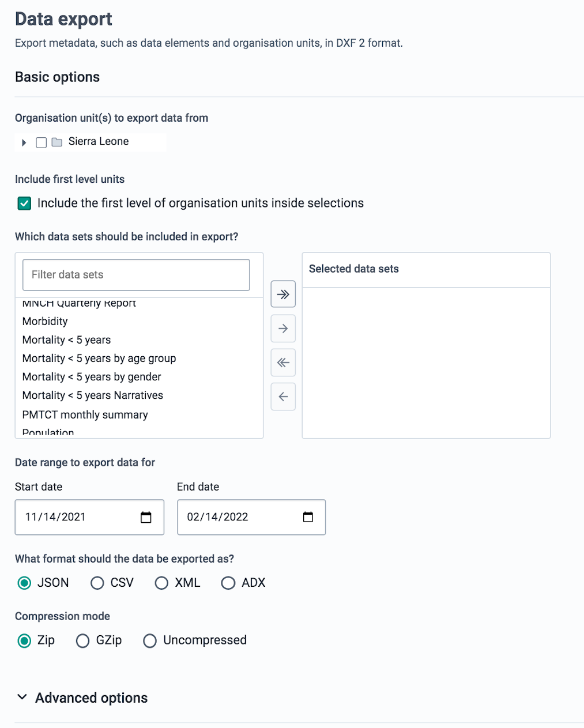The height and width of the screenshot is (728, 584).
Task: Click the Sierra Leone folder icon
Action: point(57,142)
